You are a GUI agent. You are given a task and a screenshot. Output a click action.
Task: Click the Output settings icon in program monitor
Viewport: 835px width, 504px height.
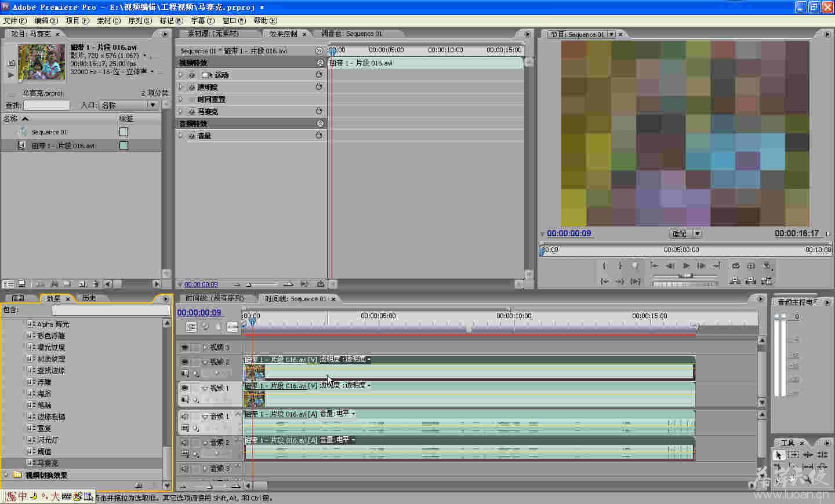pos(767,266)
